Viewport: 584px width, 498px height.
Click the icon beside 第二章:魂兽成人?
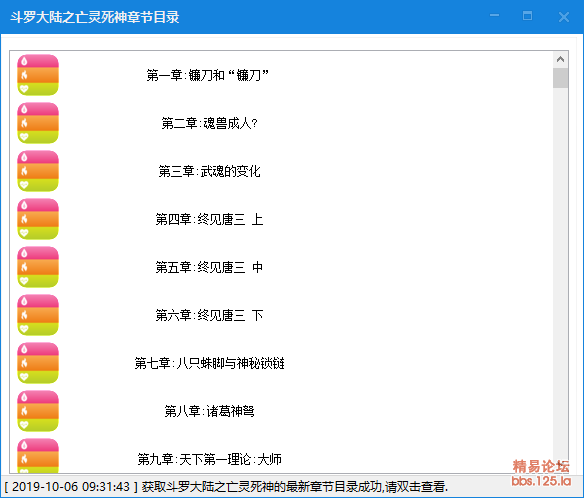(38, 123)
